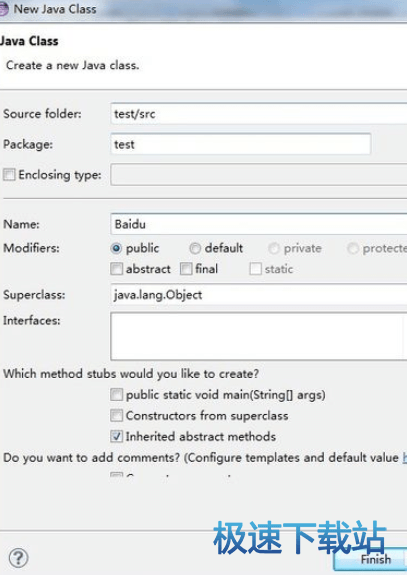Choose the private modifier radio button
407x575 pixels.
[274, 248]
